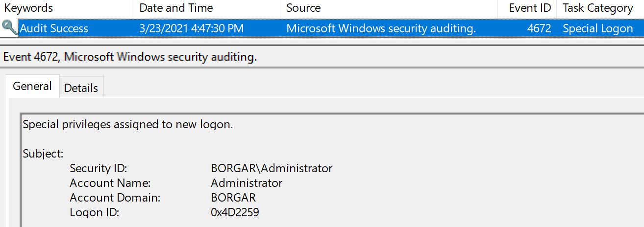Click the key icon beside Audit Success

coord(9,28)
